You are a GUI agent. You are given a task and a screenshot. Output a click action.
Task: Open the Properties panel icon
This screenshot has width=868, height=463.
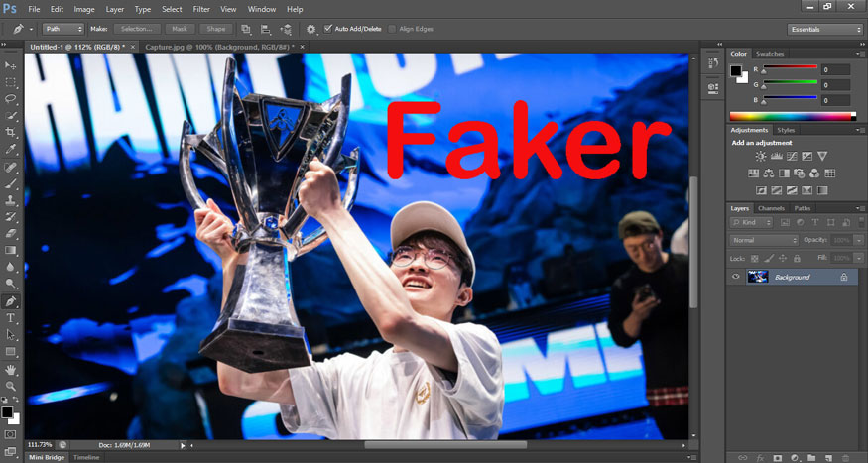click(713, 87)
